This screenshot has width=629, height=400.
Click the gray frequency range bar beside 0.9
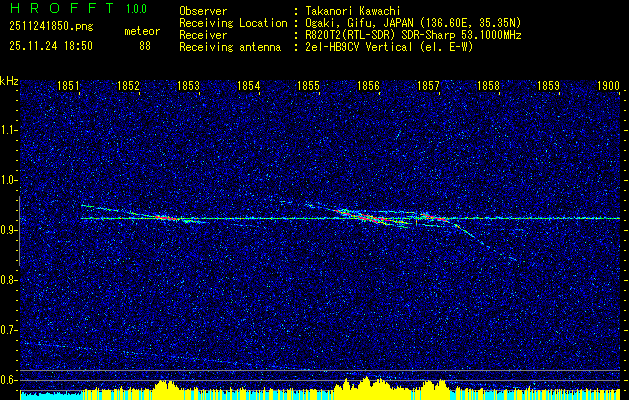[19, 231]
